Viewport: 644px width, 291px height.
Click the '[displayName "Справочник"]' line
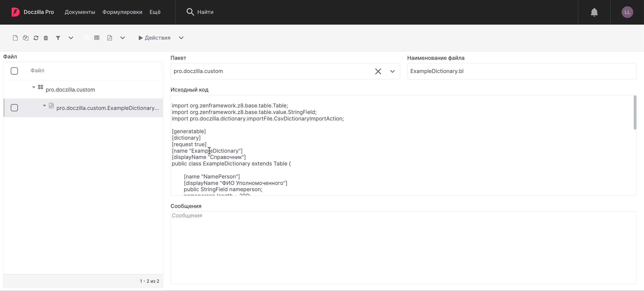[x=209, y=157]
